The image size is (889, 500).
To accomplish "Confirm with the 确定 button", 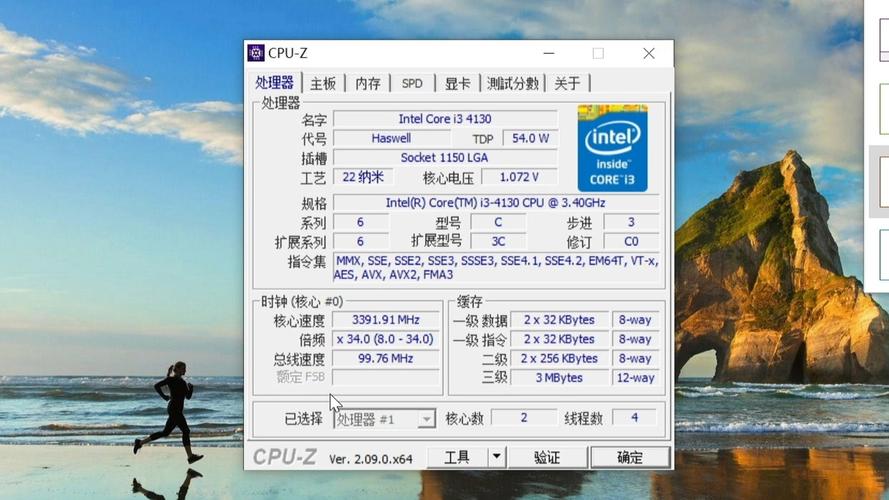I will (630, 458).
